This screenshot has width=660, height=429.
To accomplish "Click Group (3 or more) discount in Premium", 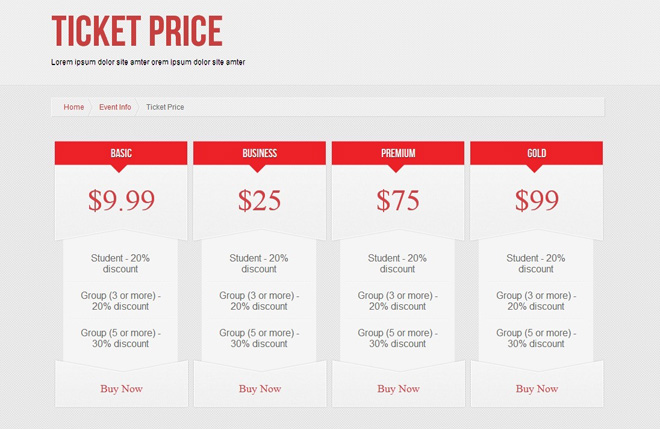I will click(x=398, y=301).
